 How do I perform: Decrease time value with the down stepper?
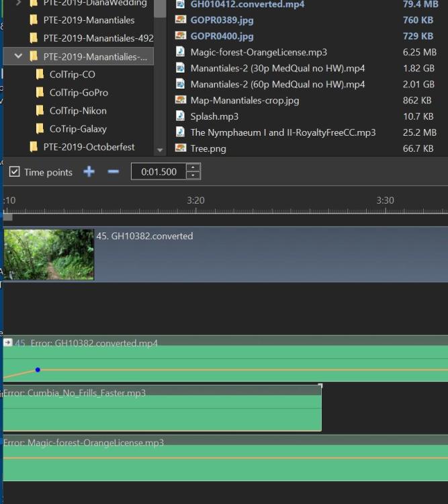[x=193, y=175]
